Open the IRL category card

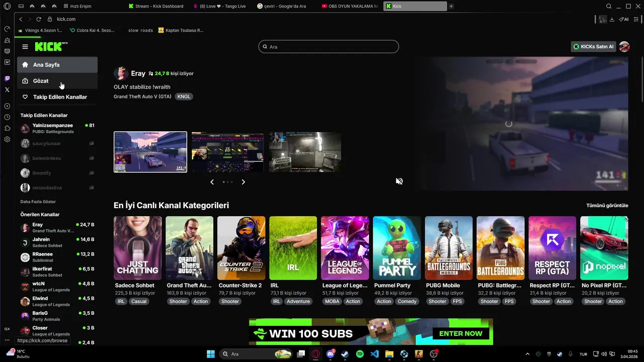pos(293,248)
